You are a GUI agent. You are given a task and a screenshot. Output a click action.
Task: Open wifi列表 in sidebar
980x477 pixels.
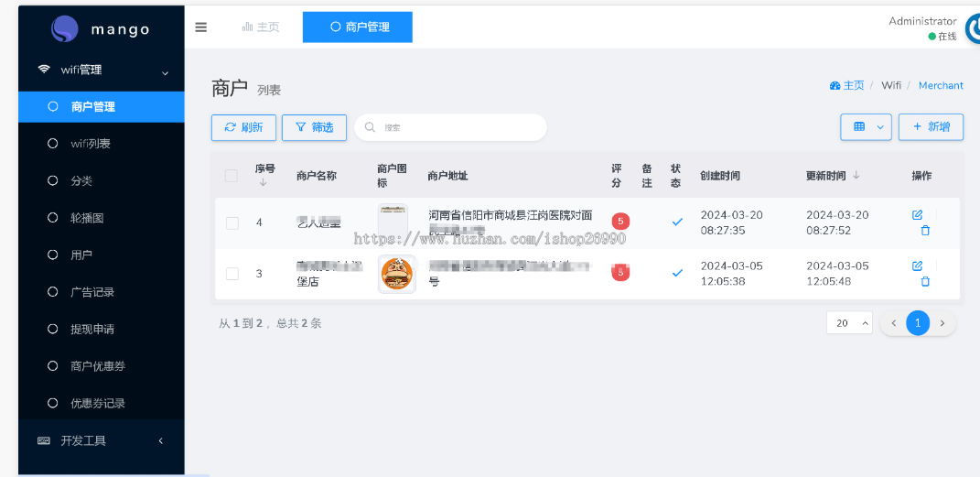[102, 144]
